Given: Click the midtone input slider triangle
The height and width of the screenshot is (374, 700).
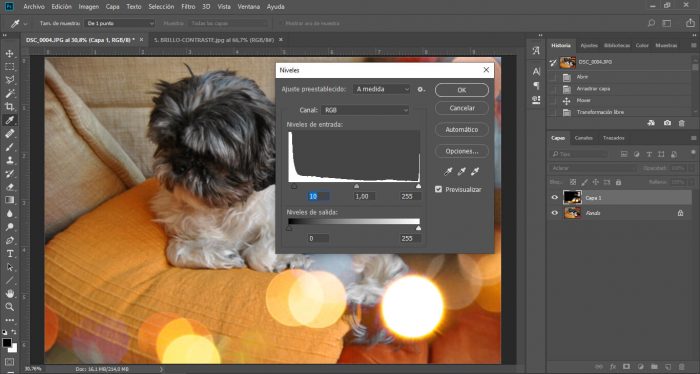Looking at the screenshot, I should [356, 186].
